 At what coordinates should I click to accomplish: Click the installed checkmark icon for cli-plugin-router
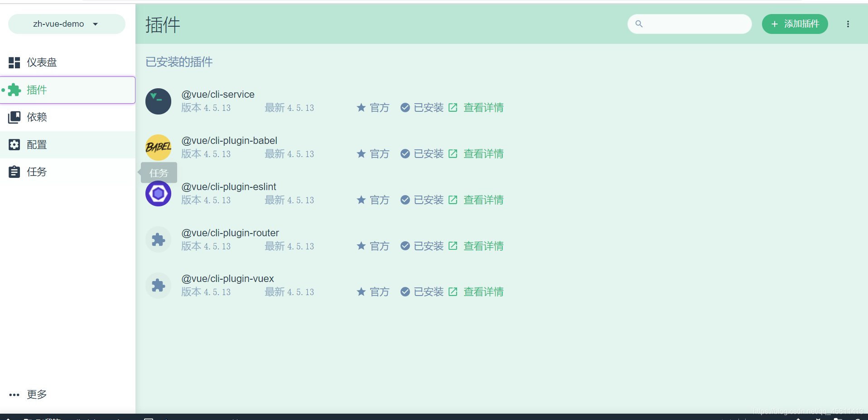(x=405, y=246)
